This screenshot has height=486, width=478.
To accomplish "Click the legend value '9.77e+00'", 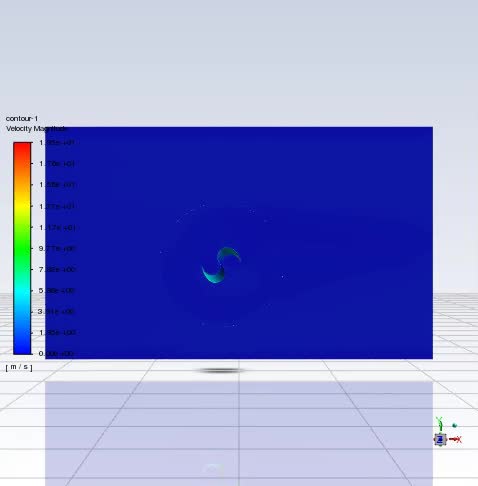I will pyautogui.click(x=57, y=249).
